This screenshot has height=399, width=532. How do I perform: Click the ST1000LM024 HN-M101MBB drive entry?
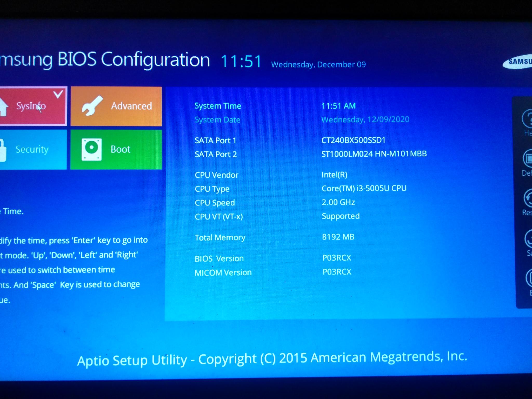[x=374, y=154]
